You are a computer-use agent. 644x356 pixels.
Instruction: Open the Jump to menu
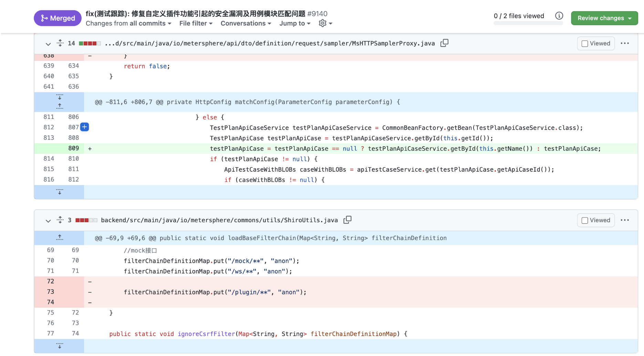(295, 23)
